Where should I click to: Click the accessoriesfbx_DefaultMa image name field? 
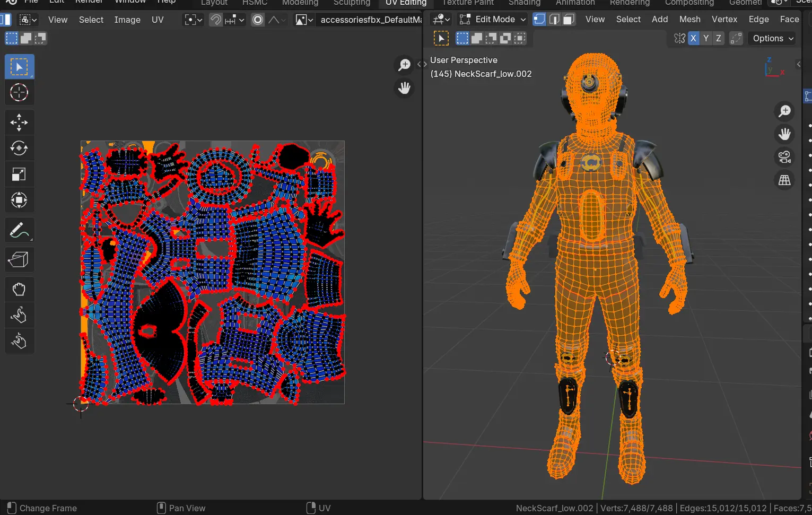[370, 20]
